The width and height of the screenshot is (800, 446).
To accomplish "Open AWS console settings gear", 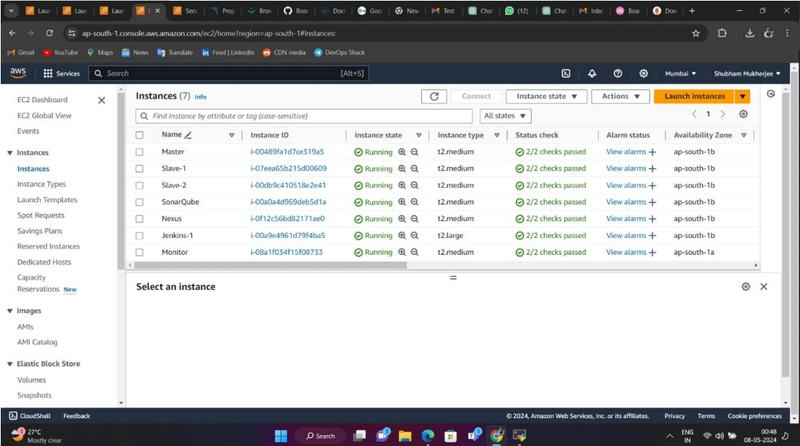I will (x=643, y=73).
